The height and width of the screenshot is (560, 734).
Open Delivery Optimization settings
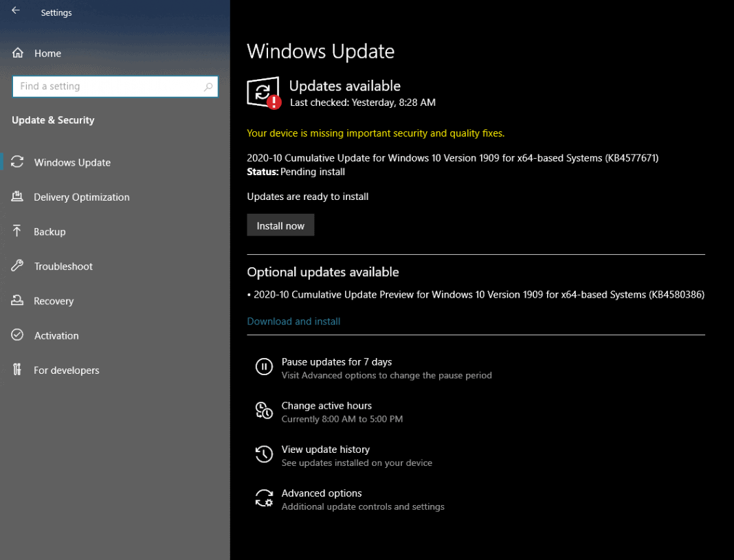pos(19,197)
